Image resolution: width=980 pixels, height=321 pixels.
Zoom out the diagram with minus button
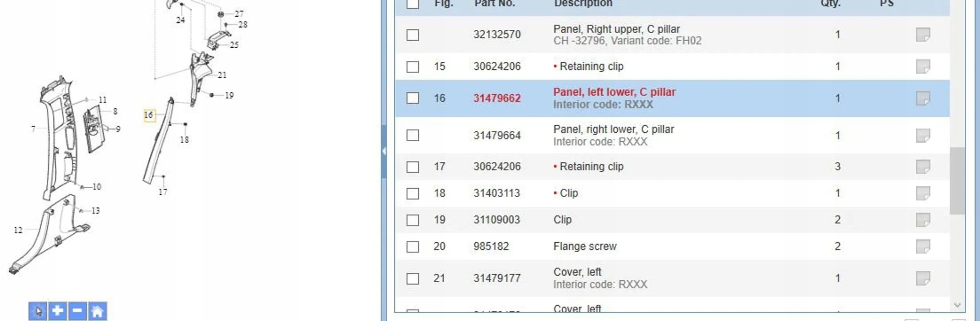pos(78,311)
